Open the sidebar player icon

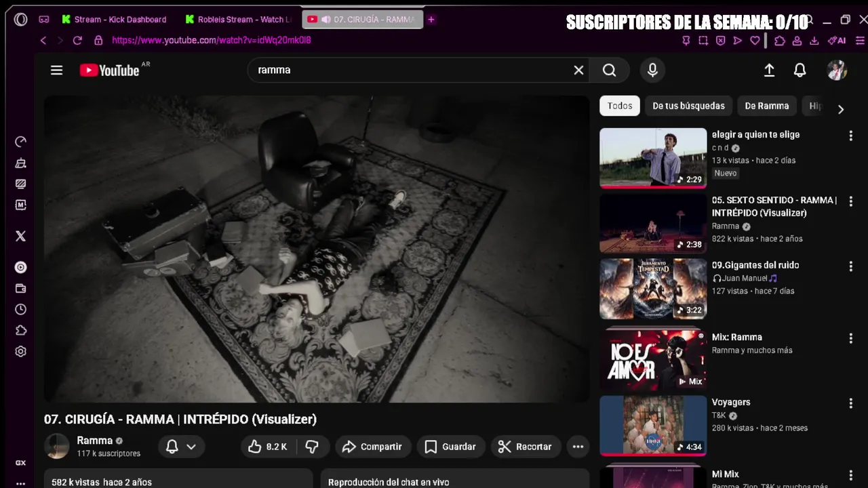click(20, 267)
